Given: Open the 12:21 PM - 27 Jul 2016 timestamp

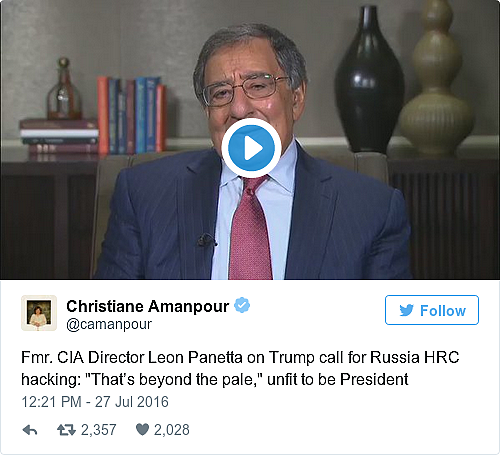Looking at the screenshot, I should (95, 402).
